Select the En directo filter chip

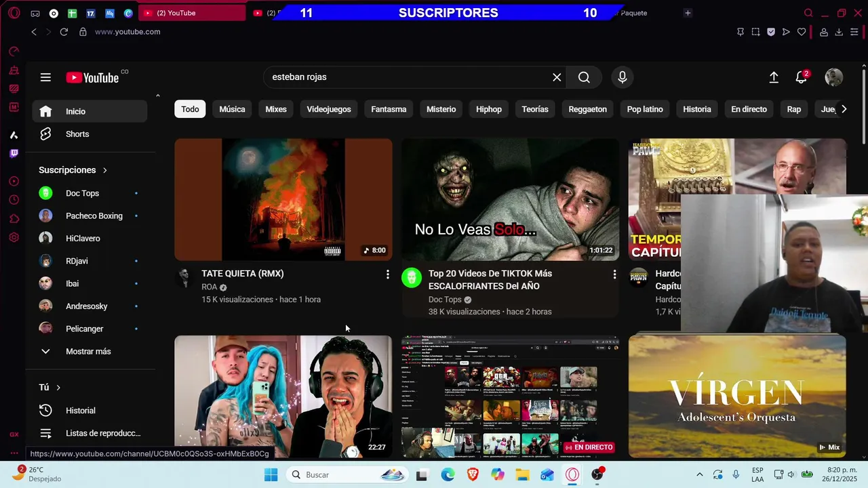[x=749, y=109]
